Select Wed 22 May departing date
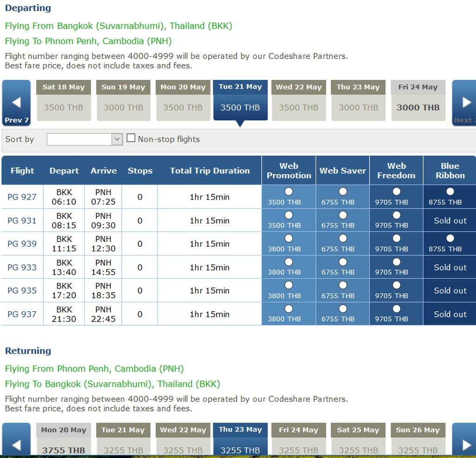 [x=299, y=100]
